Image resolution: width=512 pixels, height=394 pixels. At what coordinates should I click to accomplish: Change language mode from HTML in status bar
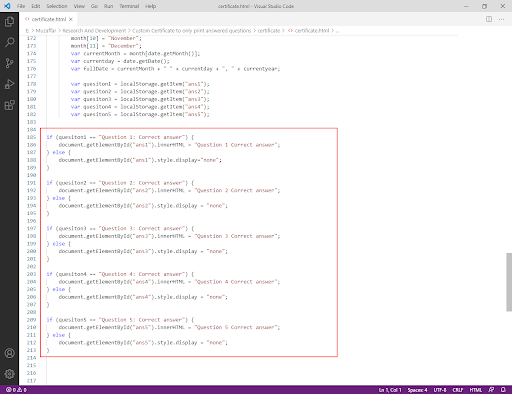tap(476, 390)
